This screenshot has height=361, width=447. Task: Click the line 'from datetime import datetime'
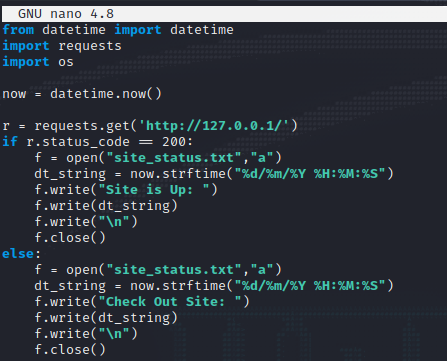pyautogui.click(x=118, y=30)
